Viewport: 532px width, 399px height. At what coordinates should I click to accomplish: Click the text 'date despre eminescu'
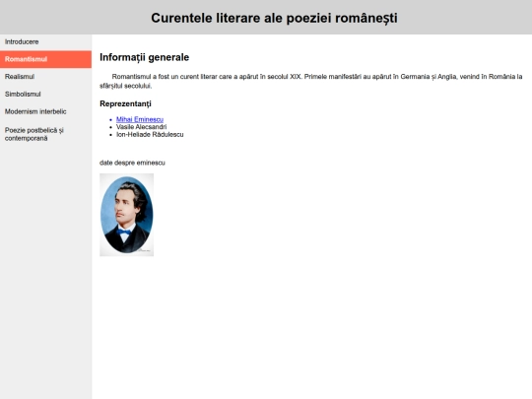coord(132,163)
